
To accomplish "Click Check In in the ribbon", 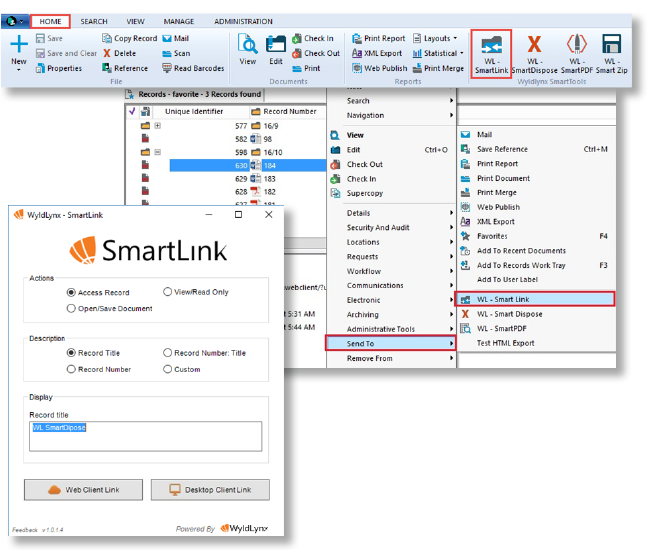I will click(313, 39).
